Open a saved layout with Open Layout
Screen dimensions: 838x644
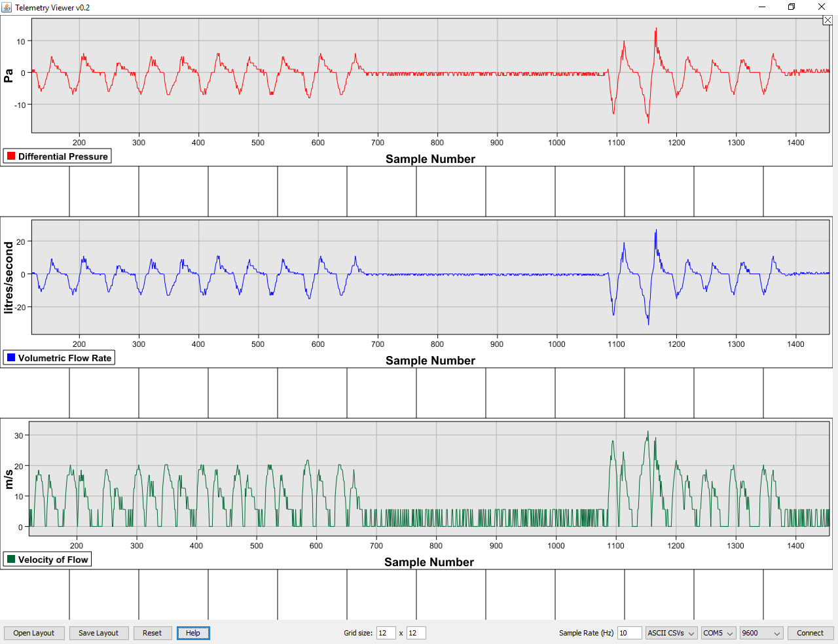[x=34, y=633]
